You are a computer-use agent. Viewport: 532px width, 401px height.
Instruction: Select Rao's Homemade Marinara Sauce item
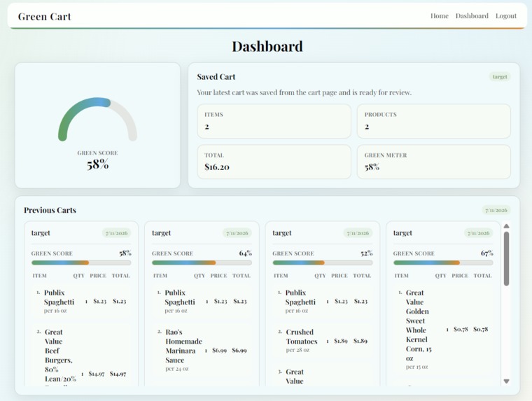202,350
